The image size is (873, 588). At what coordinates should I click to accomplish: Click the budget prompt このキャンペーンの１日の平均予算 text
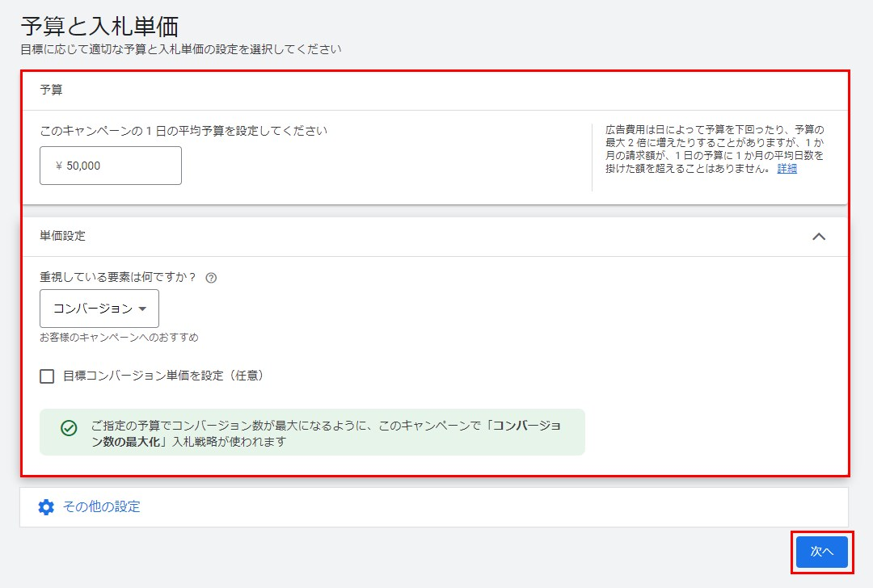pyautogui.click(x=183, y=131)
